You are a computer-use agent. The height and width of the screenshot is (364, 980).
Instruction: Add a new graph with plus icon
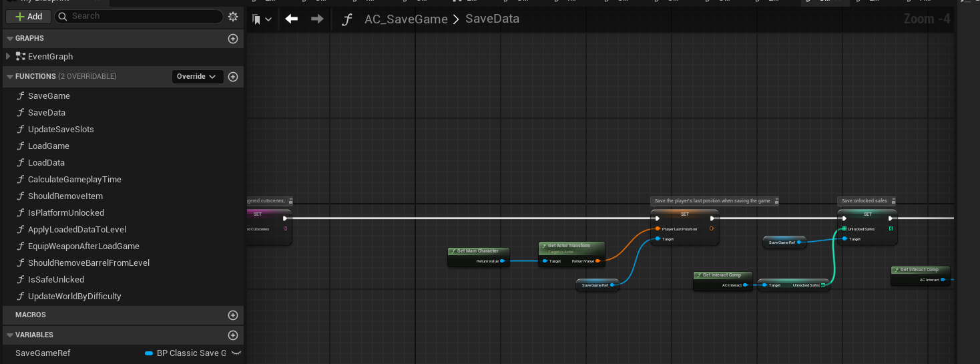233,39
